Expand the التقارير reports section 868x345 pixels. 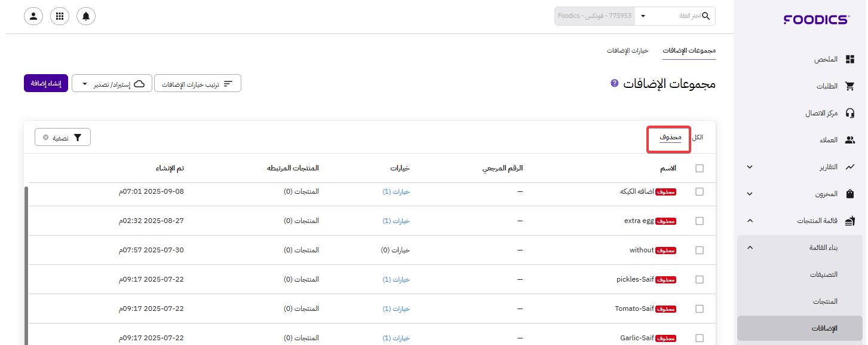point(750,167)
